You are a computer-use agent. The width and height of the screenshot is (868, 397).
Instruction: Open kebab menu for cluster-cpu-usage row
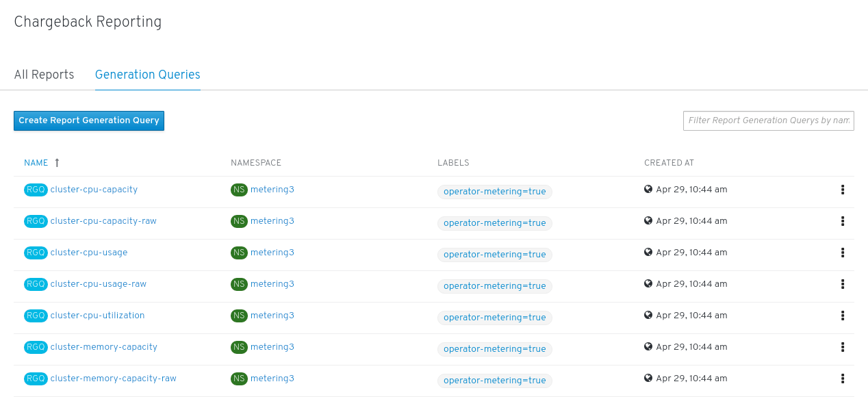click(842, 253)
